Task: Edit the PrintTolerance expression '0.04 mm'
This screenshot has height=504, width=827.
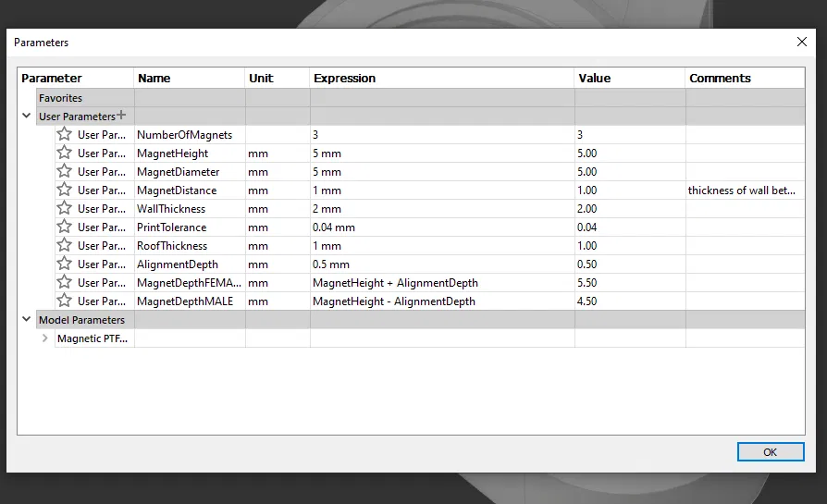Action: click(x=442, y=227)
